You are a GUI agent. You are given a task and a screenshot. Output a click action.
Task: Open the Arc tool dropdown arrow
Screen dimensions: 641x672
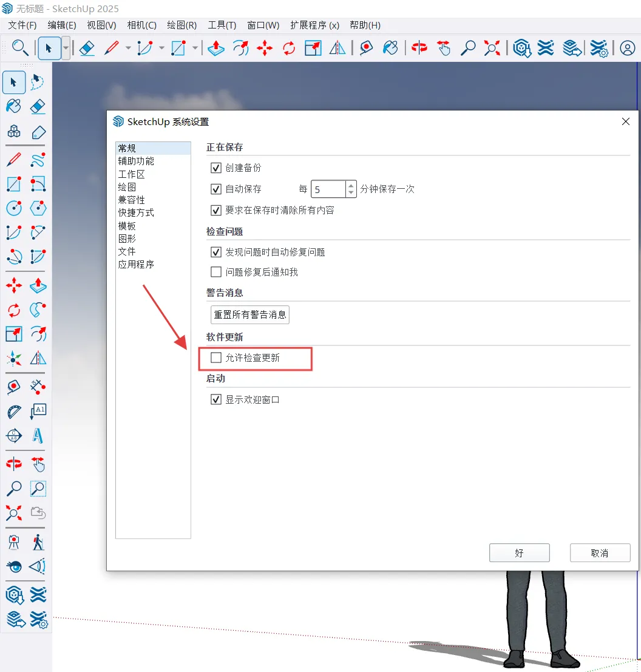coord(161,47)
